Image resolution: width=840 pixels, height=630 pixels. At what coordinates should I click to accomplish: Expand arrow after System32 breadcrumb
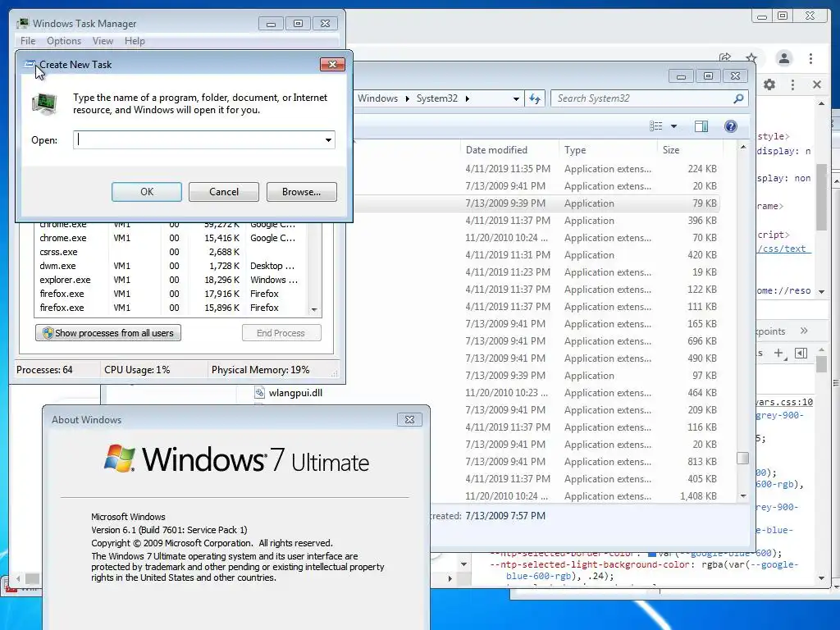467,98
